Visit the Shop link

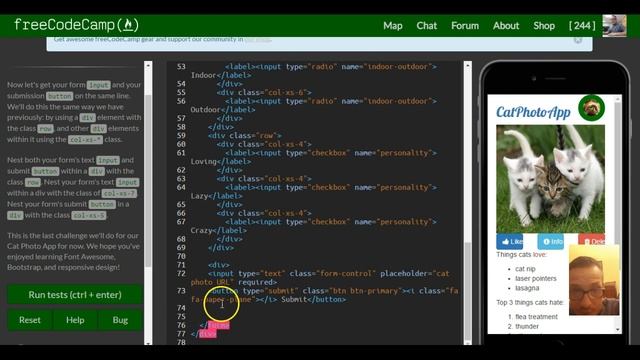[544, 26]
